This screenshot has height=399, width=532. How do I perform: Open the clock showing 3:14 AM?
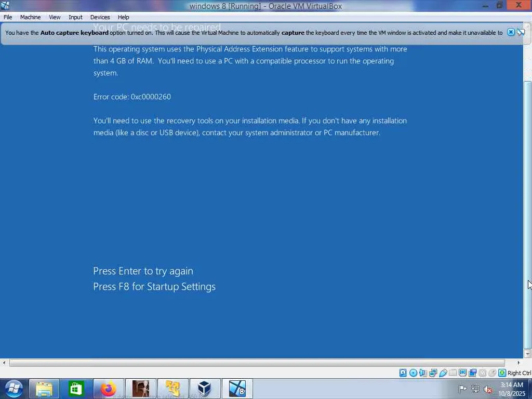coord(512,389)
